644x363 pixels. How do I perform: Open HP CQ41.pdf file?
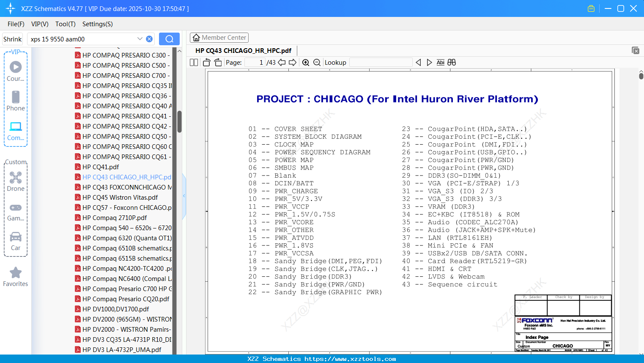(x=97, y=167)
